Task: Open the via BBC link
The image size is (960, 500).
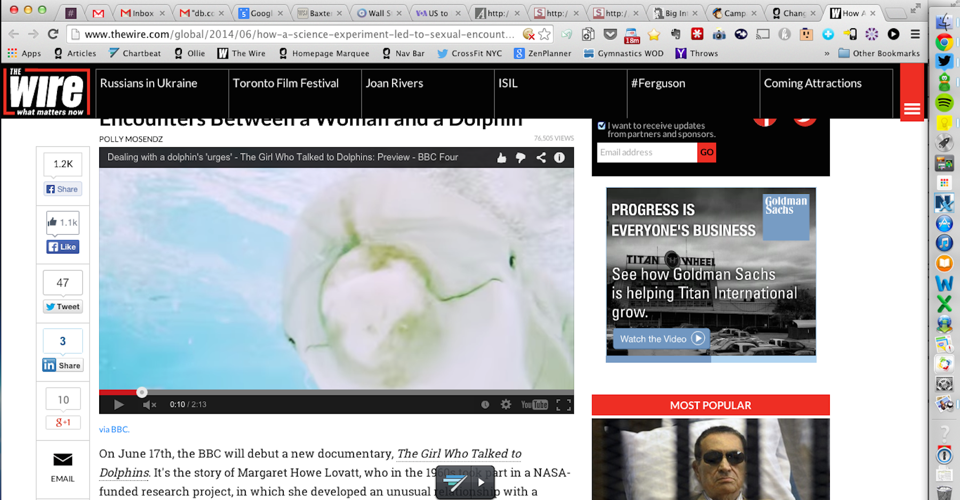Action: click(114, 430)
